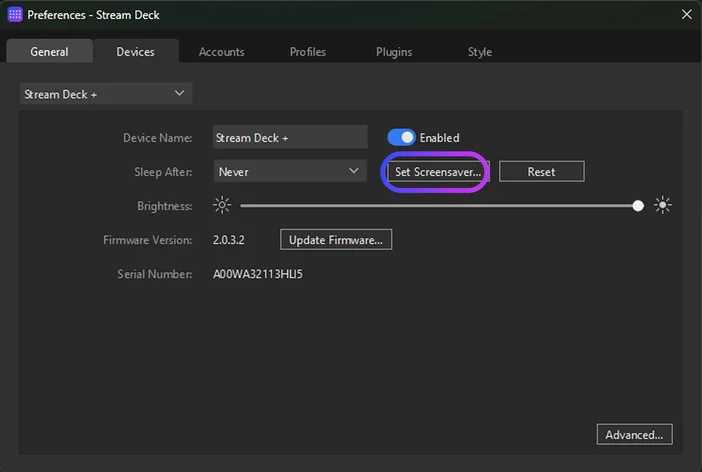Open the Accounts tab

(x=222, y=52)
